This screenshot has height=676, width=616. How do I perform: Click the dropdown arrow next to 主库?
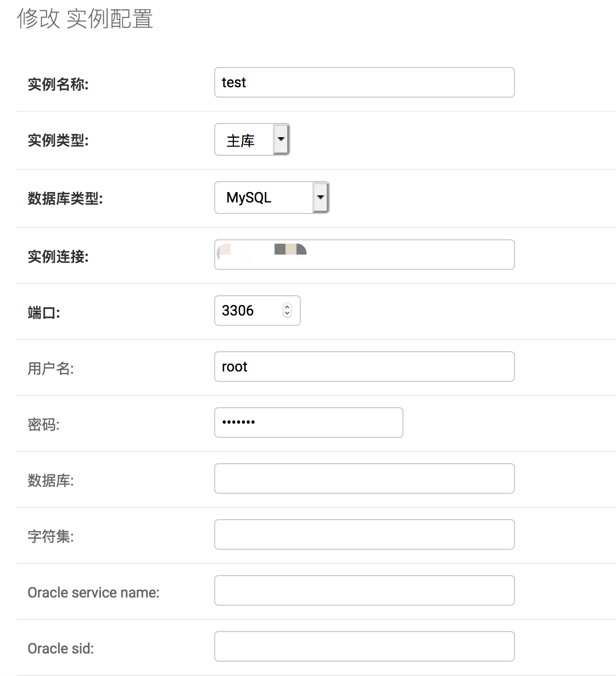click(x=281, y=140)
